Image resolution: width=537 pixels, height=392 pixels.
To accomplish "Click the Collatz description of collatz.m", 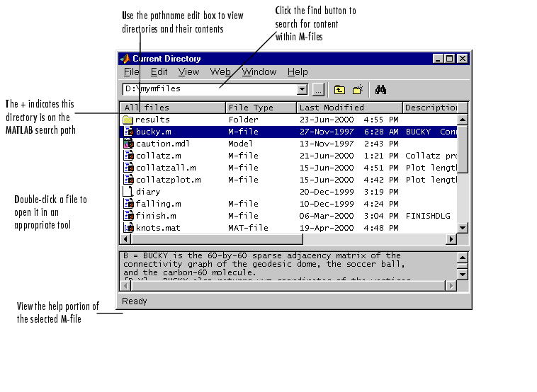I will point(431,156).
